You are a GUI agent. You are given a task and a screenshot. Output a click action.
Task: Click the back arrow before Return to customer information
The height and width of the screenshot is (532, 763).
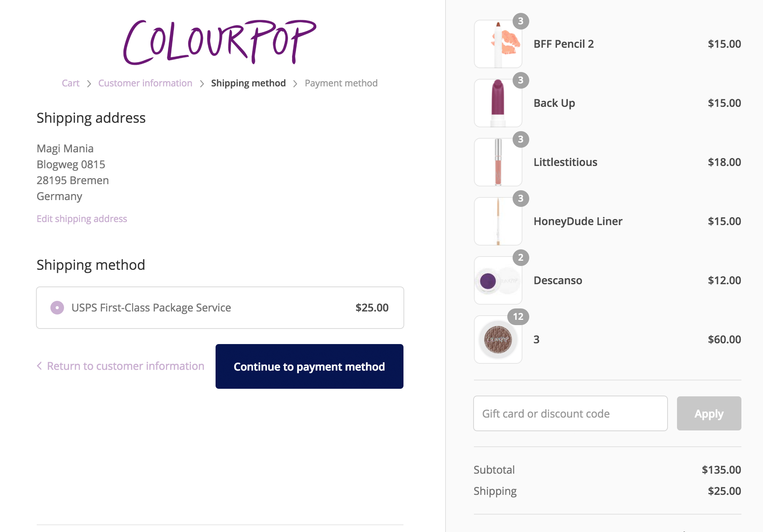[x=39, y=366]
